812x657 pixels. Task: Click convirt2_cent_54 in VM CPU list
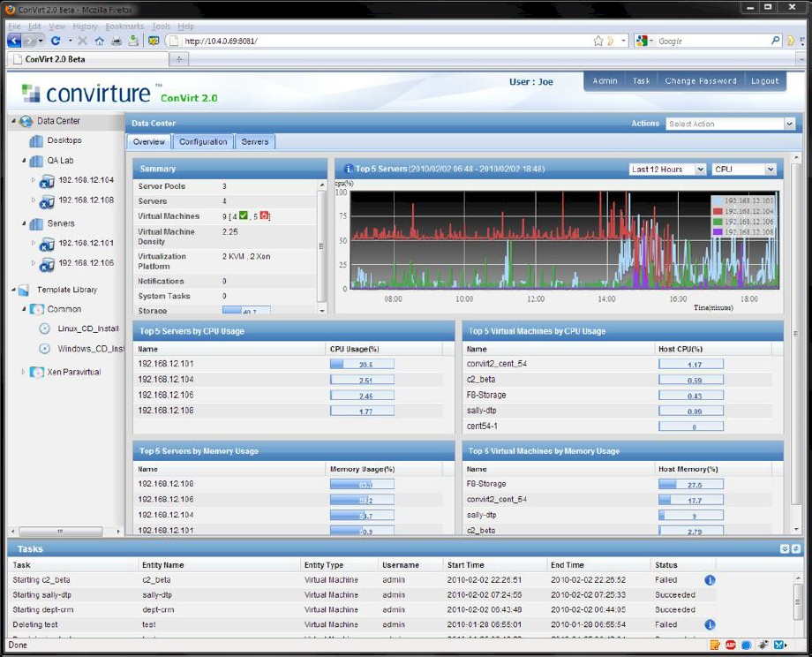click(497, 364)
